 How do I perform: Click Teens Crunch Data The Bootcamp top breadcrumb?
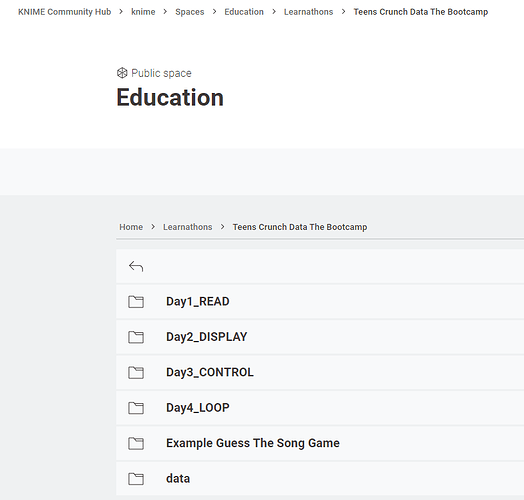pos(421,12)
